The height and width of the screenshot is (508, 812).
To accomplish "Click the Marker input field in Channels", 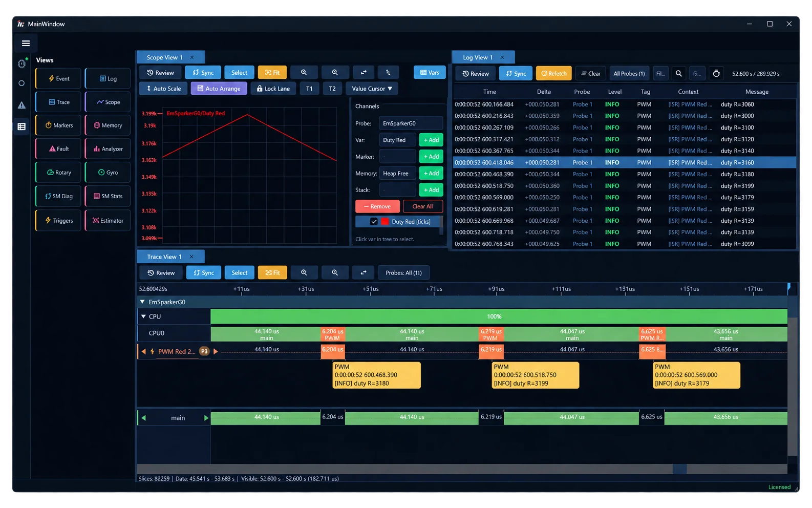I will pos(398,157).
